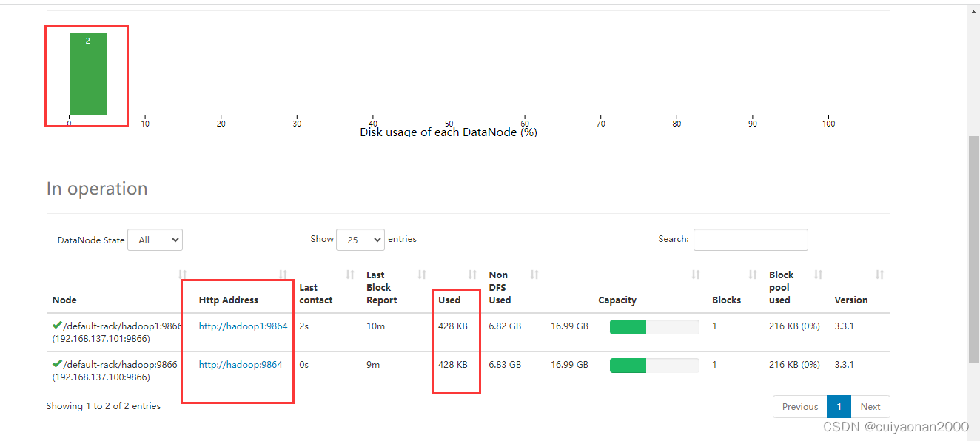
Task: Click the green check icon for hadoop1:9866
Action: 57,326
